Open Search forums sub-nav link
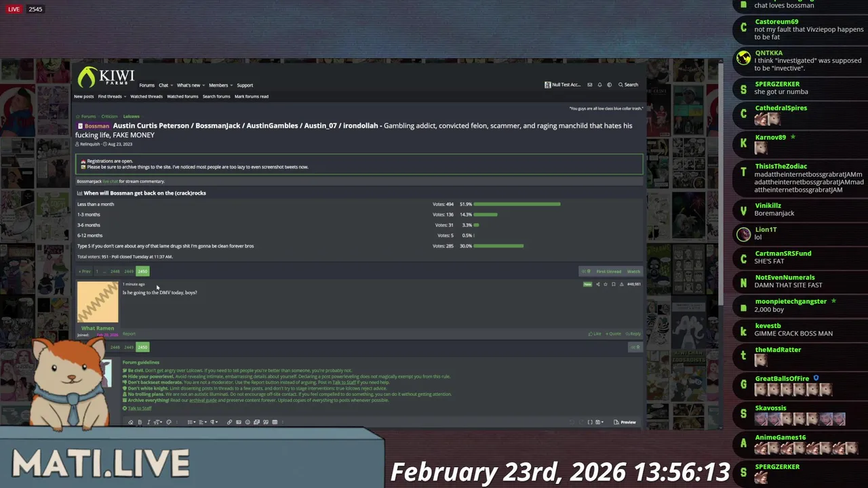Viewport: 868px width, 488px height. click(x=216, y=96)
